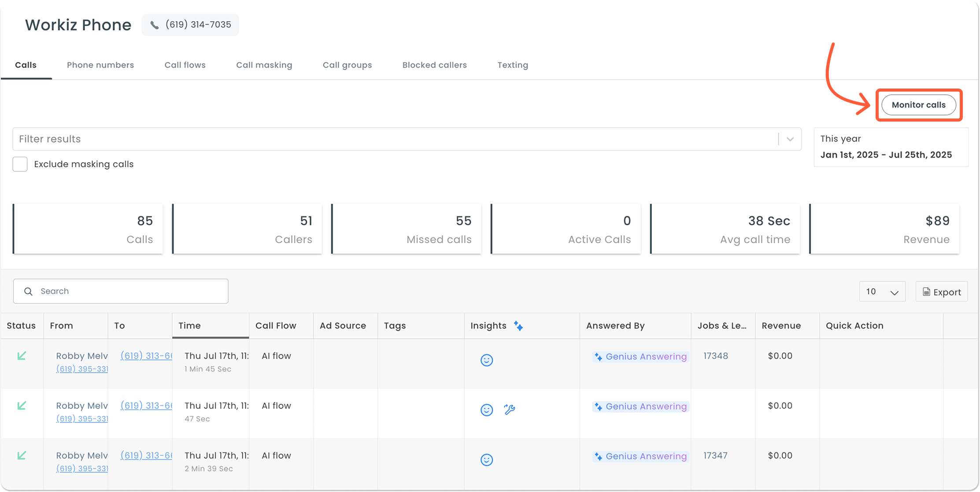Click the To column header

[x=140, y=326]
